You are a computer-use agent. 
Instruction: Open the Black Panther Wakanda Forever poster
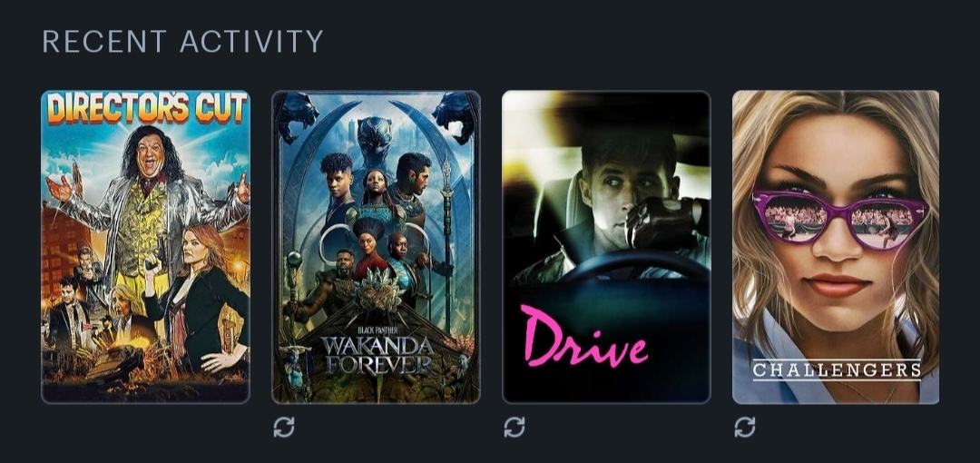coord(377,247)
